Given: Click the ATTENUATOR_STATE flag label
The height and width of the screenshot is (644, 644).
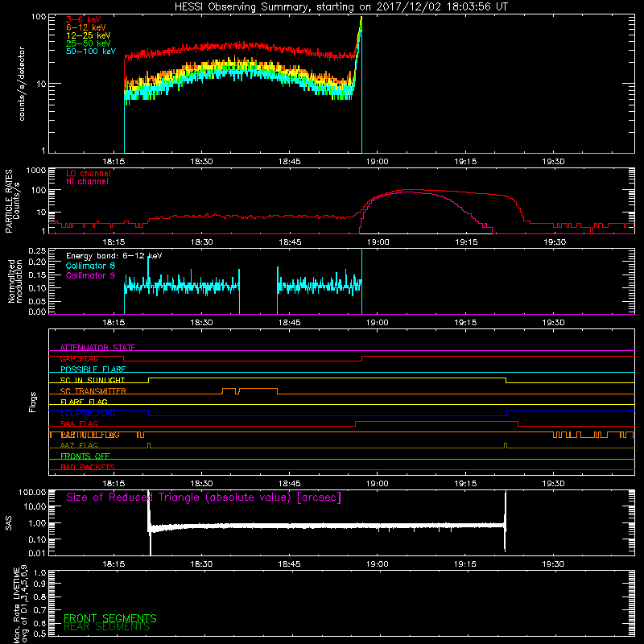Looking at the screenshot, I should (x=97, y=348).
